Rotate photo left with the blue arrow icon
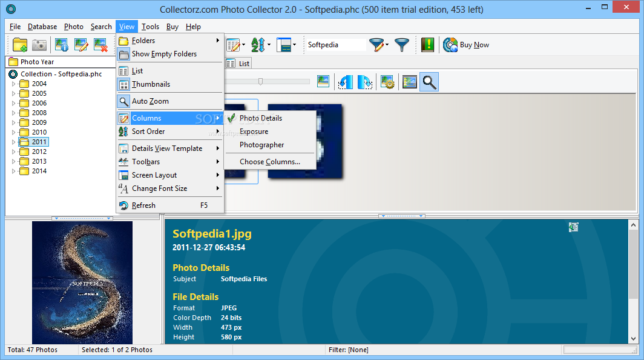The width and height of the screenshot is (644, 360). tap(346, 82)
